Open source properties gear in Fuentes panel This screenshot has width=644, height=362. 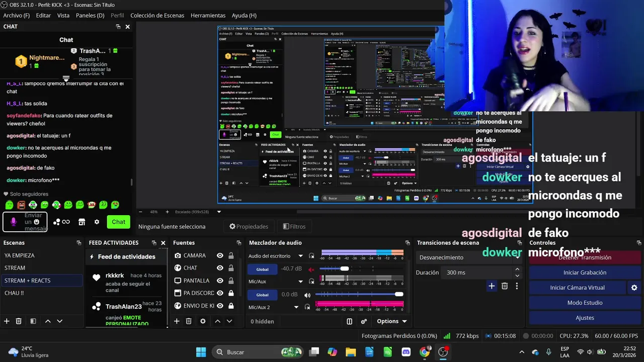pyautogui.click(x=203, y=321)
